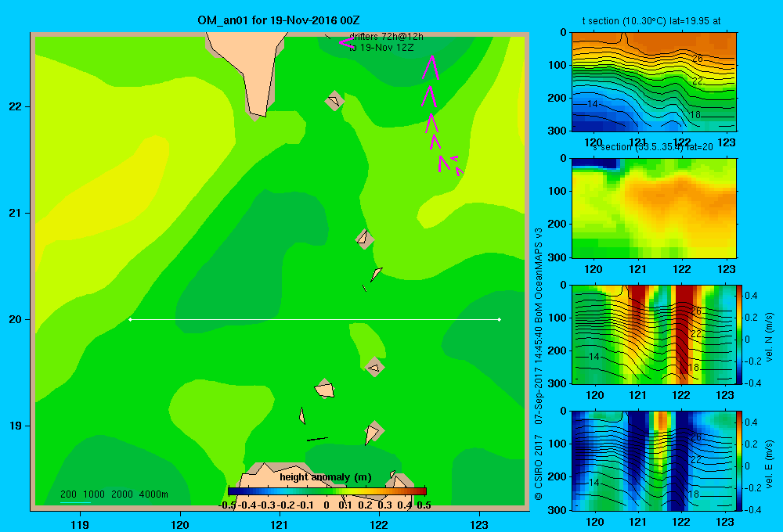Screen dimensions: 783x532
Task: Select the 'vel. N (m/s)' axis label
Action: (770, 337)
